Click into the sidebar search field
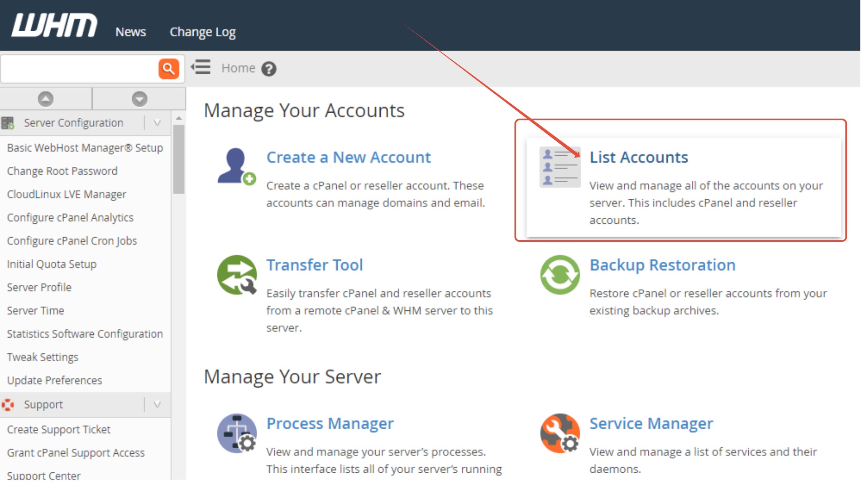 (x=80, y=68)
